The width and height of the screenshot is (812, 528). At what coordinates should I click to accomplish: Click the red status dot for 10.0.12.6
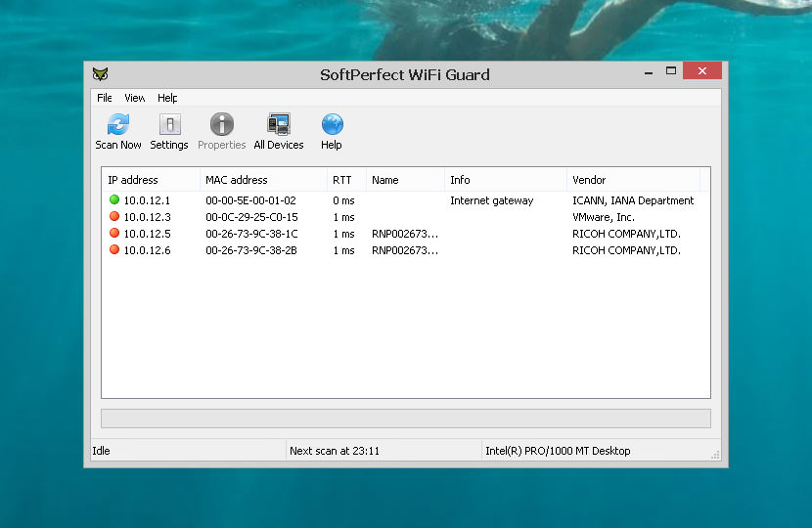pyautogui.click(x=114, y=249)
